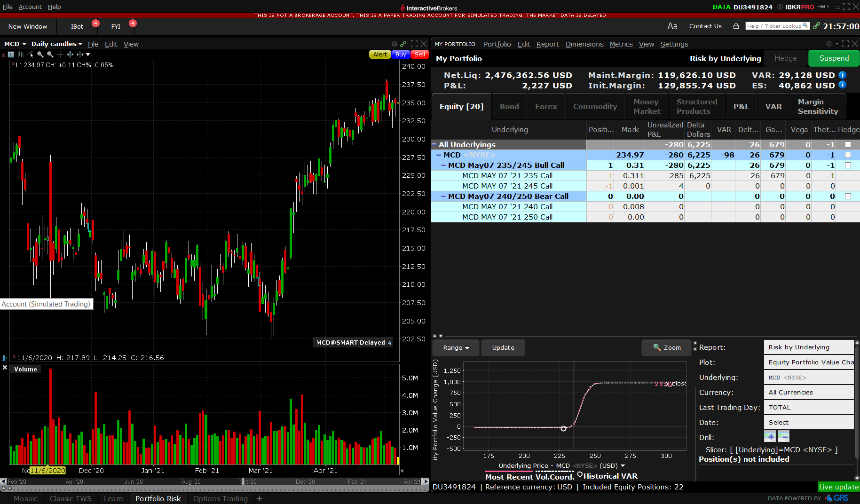Open the Account menu in top bar
The width and height of the screenshot is (860, 504).
click(30, 7)
